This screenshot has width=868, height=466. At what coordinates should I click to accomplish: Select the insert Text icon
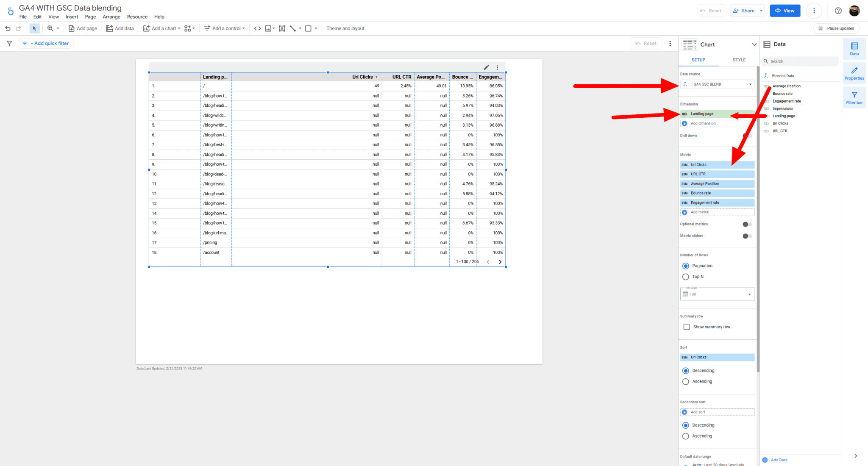coord(282,28)
